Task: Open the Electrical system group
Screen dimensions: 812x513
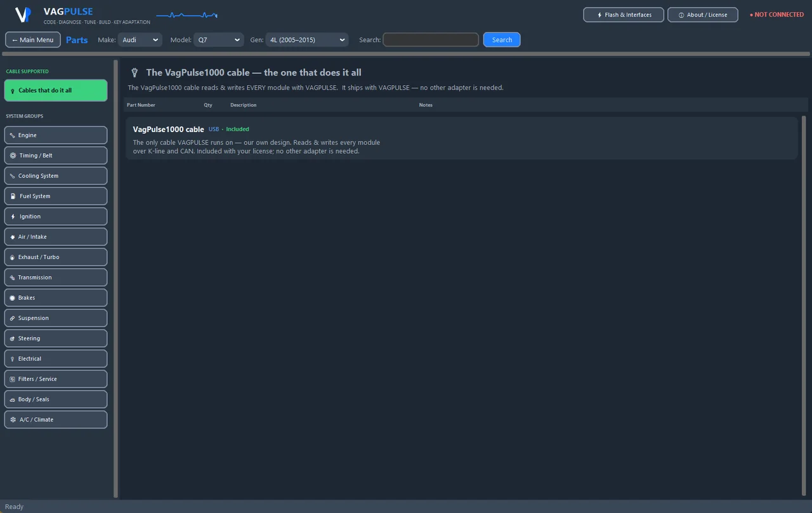Action: [56, 359]
